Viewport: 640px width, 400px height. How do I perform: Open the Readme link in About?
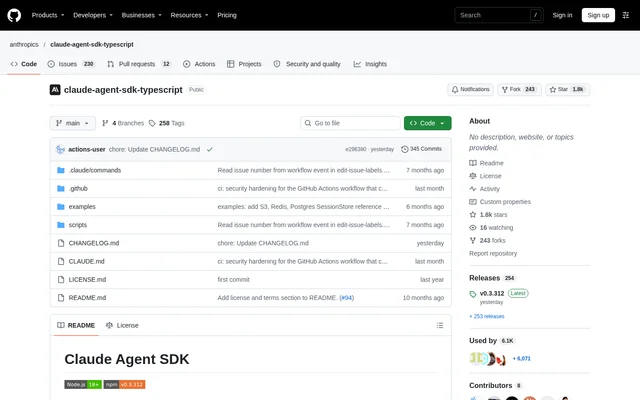coord(487,163)
